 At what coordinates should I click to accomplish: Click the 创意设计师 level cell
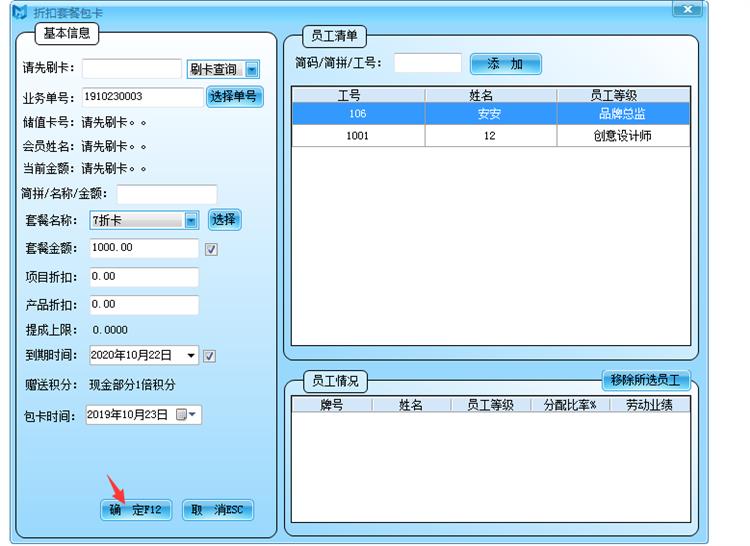click(x=622, y=136)
